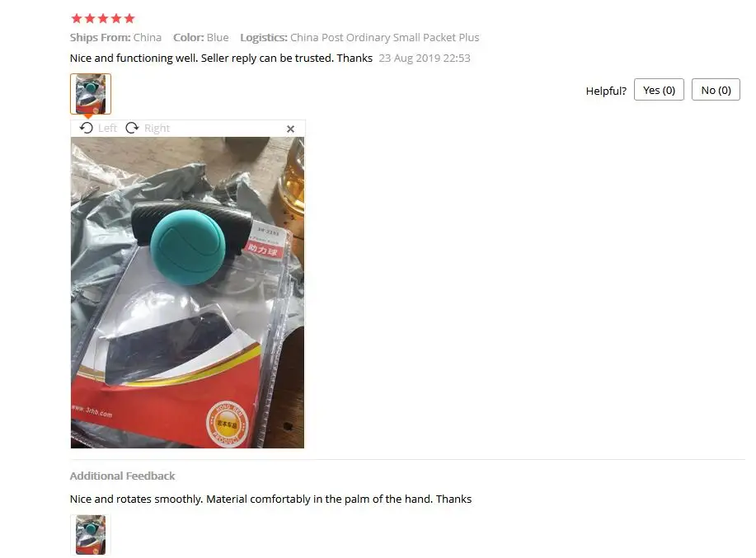Mark the review helpful with Yes (0)
Viewport: 756px width, 558px height.
click(659, 90)
